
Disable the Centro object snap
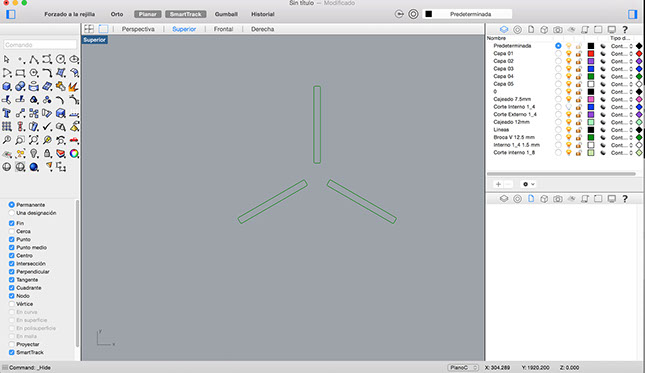(x=12, y=256)
